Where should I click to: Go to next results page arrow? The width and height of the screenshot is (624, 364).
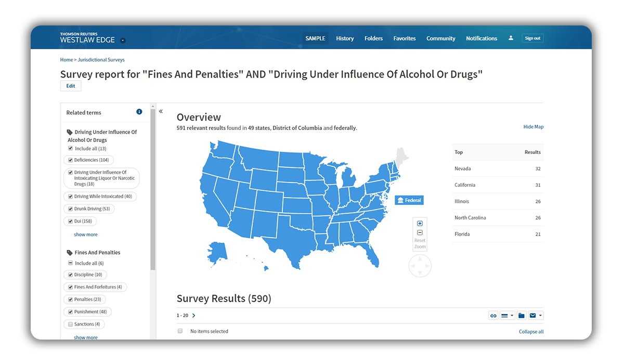(194, 316)
